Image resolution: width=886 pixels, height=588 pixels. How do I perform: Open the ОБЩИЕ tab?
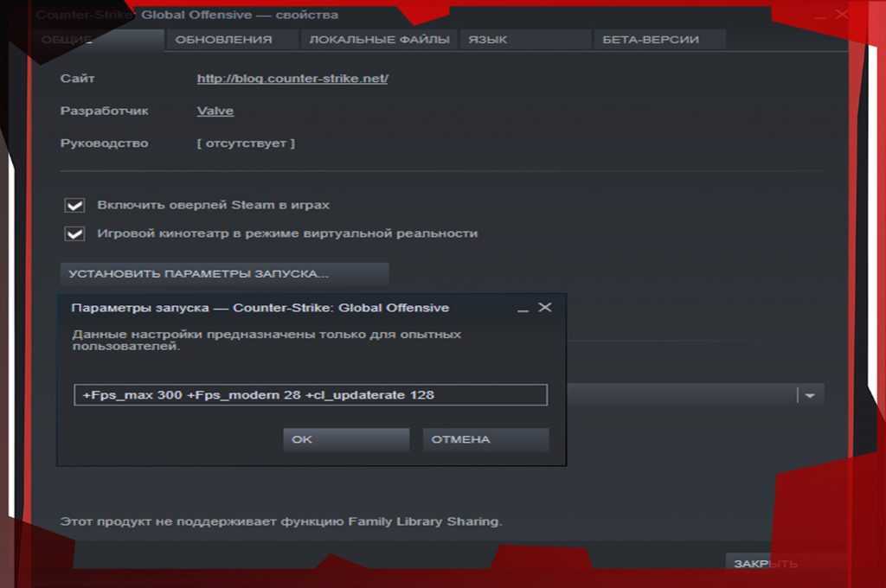pyautogui.click(x=97, y=40)
